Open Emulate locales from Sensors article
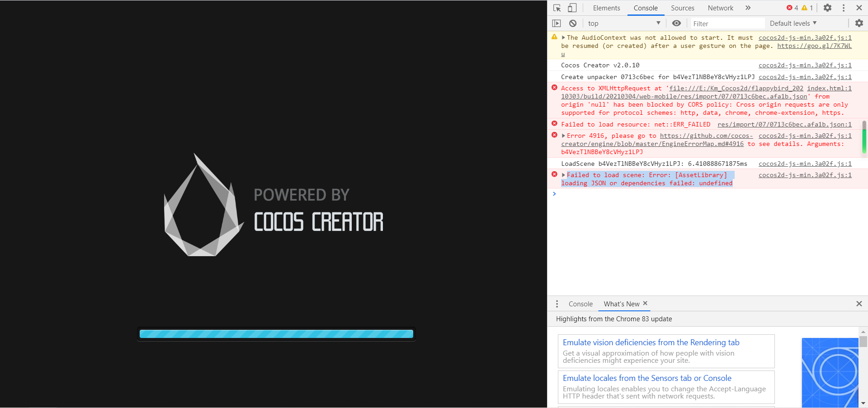Viewport: 868px width, 408px height. click(647, 378)
